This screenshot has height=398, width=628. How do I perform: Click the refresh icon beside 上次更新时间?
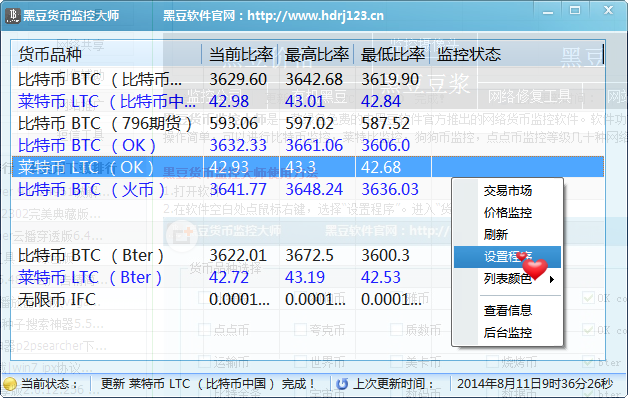click(342, 384)
